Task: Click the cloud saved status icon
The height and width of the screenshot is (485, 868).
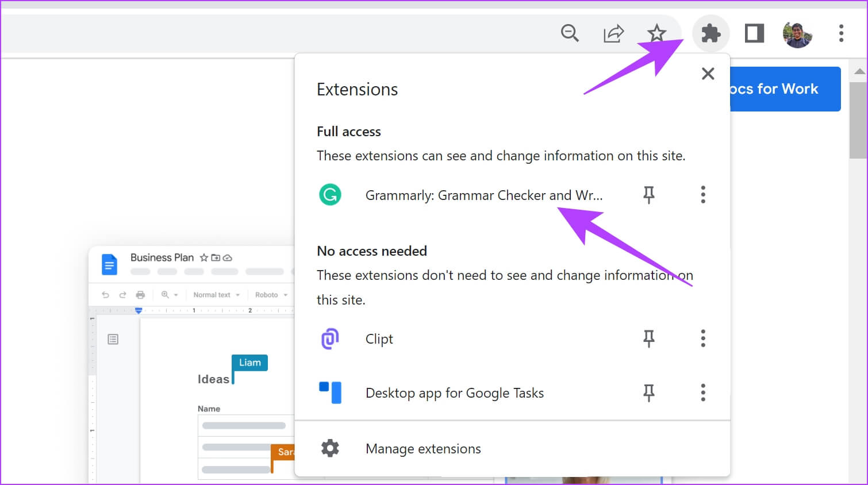Action: pos(228,258)
